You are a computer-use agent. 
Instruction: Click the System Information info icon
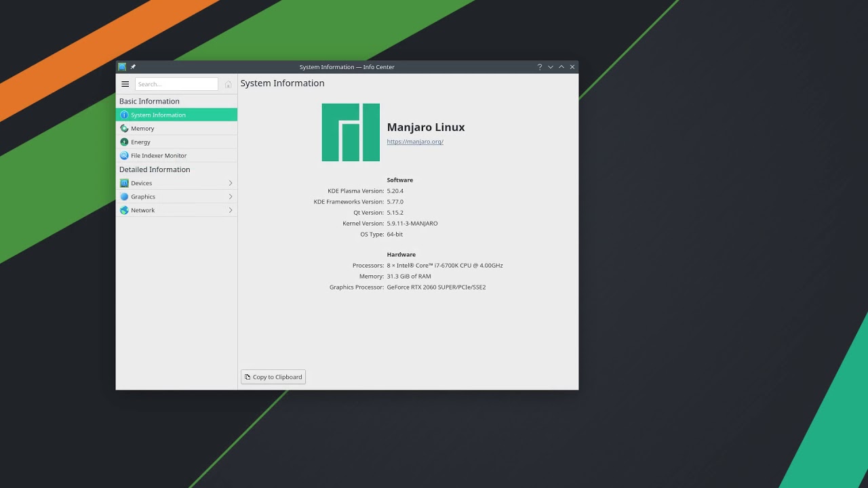124,115
